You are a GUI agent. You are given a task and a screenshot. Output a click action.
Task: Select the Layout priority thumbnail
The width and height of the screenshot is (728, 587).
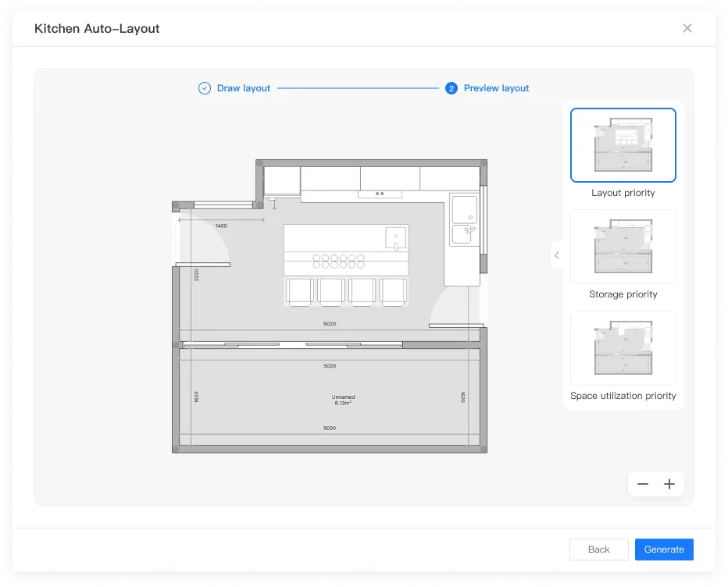pyautogui.click(x=623, y=145)
